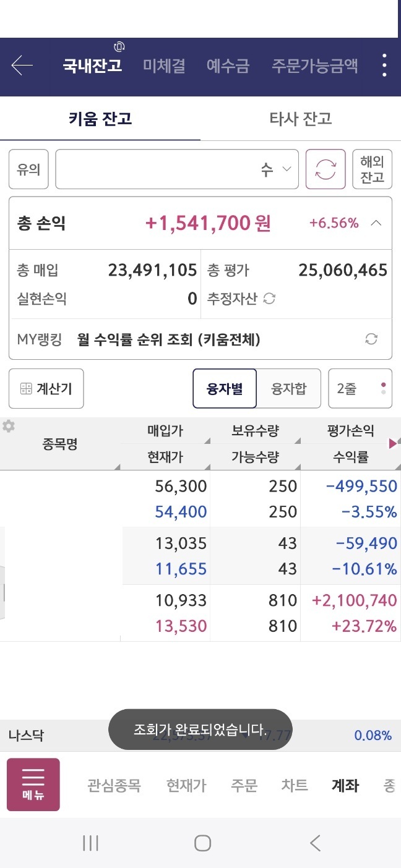Tap Android recent apps button
401x868 pixels.
(91, 843)
